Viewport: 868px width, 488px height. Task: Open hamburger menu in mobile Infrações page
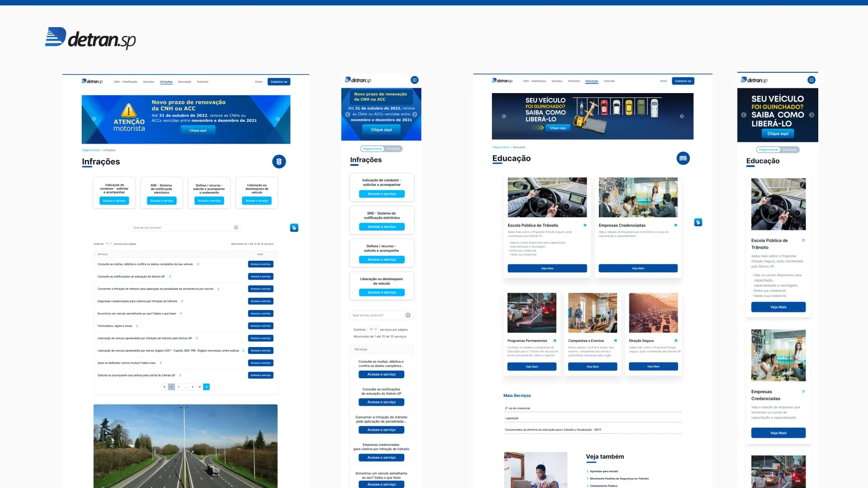[414, 80]
